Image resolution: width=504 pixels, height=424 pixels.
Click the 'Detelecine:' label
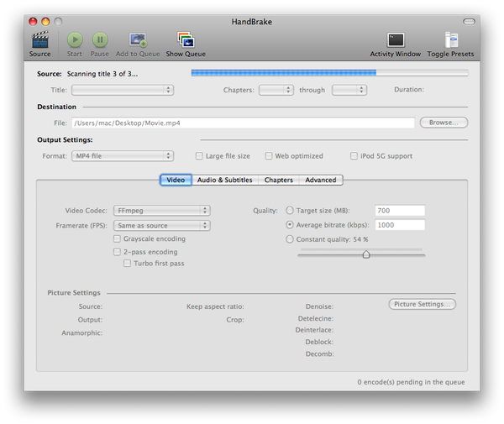(316, 319)
